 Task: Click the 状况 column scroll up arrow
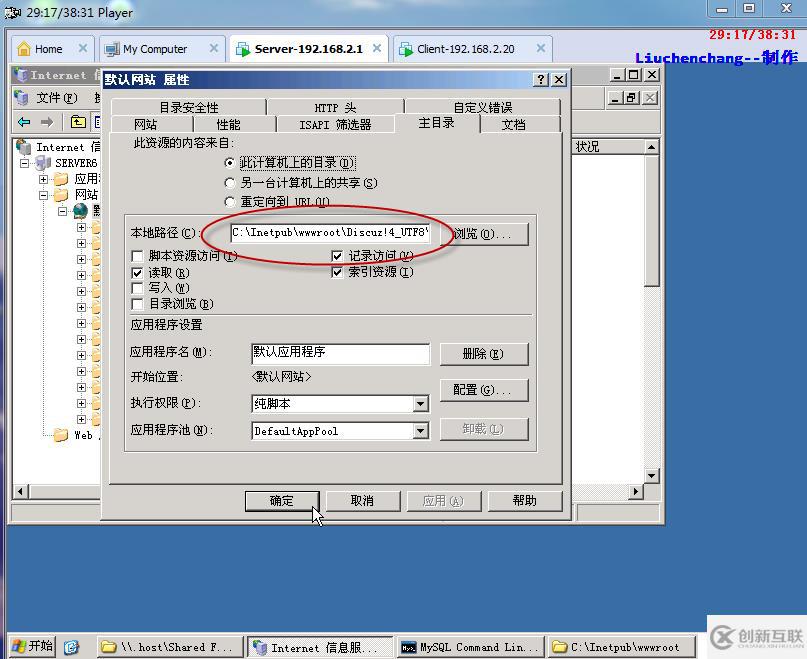tap(652, 147)
